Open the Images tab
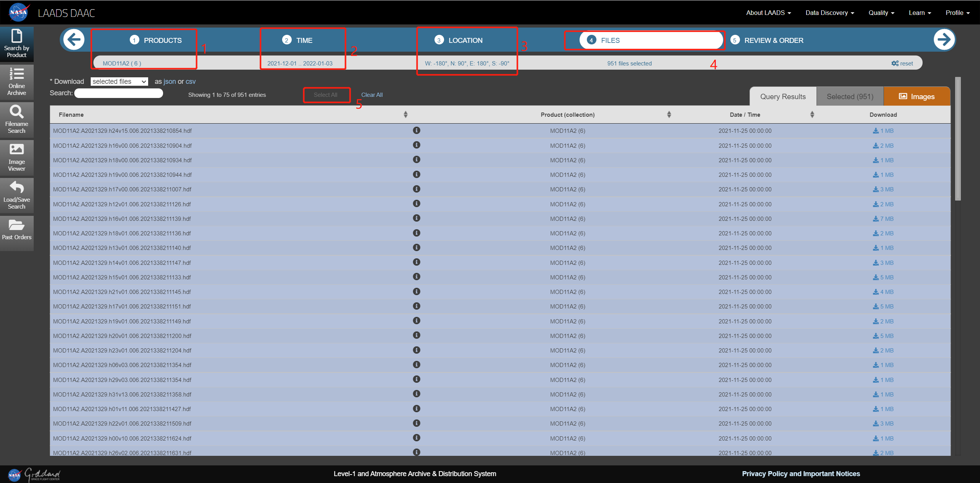 916,96
